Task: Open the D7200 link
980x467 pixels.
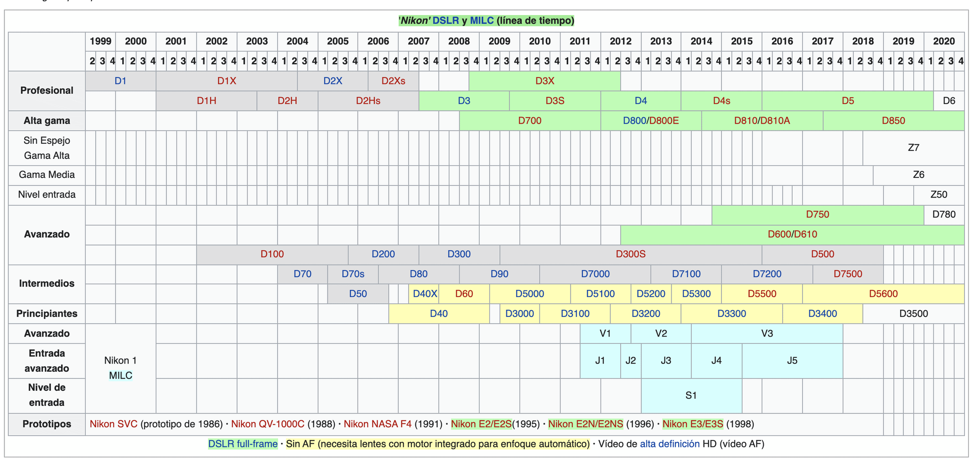Action: coord(767,274)
